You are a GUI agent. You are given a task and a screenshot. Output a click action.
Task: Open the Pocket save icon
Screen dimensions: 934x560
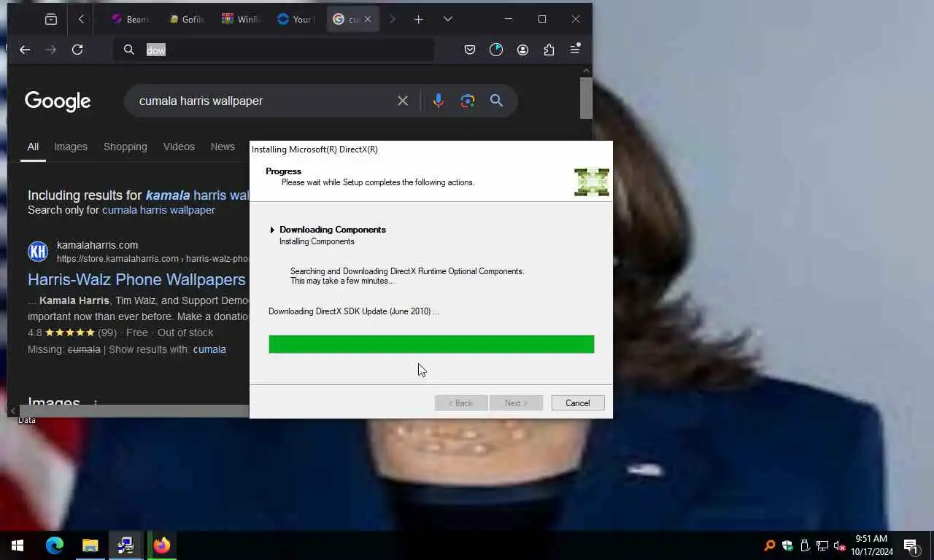[470, 50]
